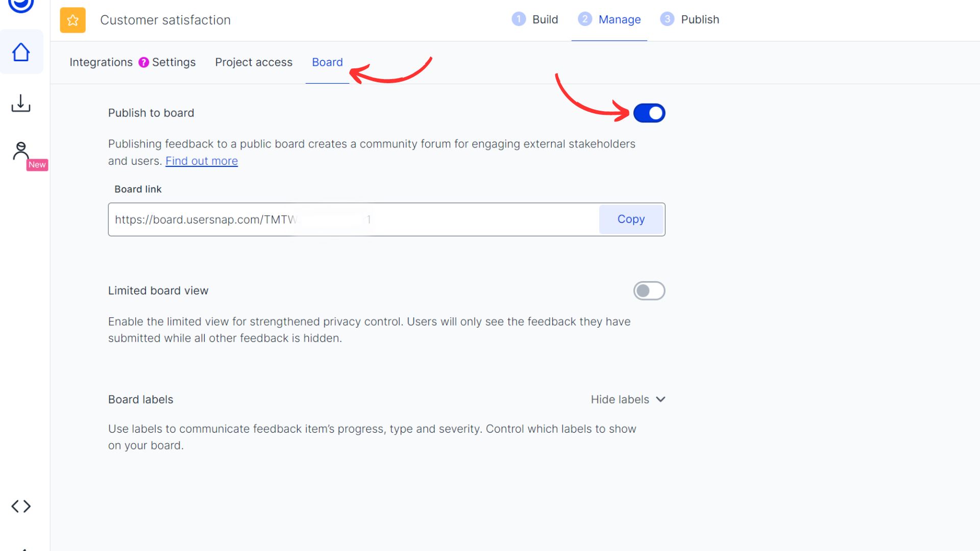Click the chevron next to Hide labels
This screenshot has width=980, height=551.
[660, 399]
